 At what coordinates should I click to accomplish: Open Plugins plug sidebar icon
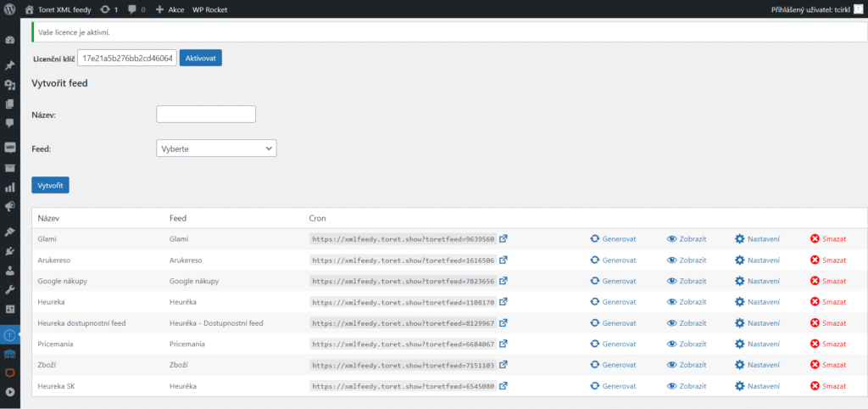(9, 252)
